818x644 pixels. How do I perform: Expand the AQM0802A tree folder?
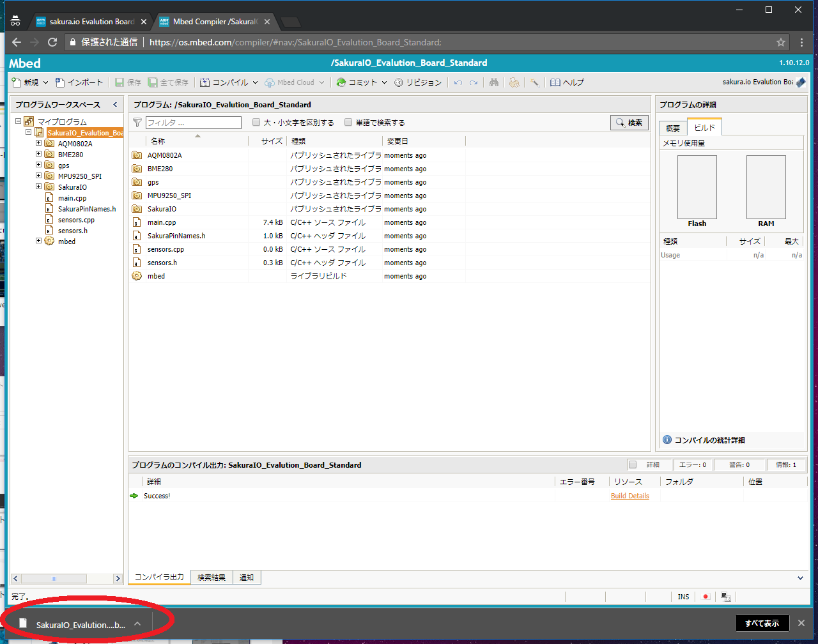(38, 143)
